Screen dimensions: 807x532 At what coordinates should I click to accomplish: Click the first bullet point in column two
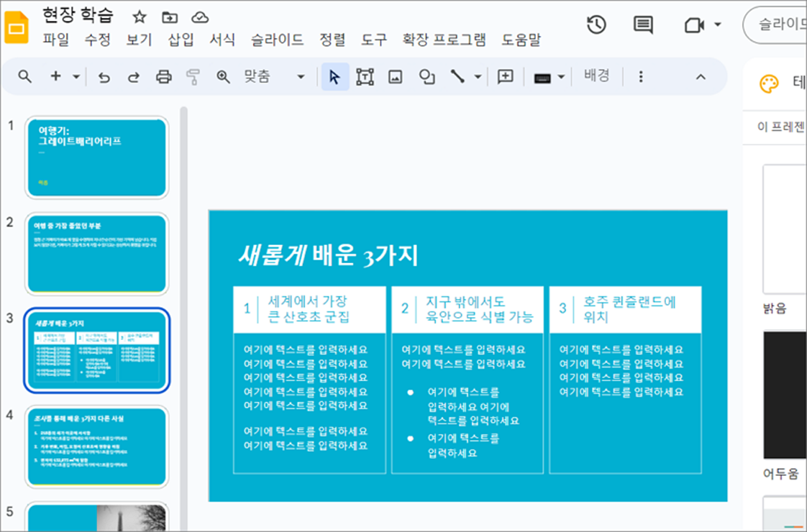click(473, 406)
